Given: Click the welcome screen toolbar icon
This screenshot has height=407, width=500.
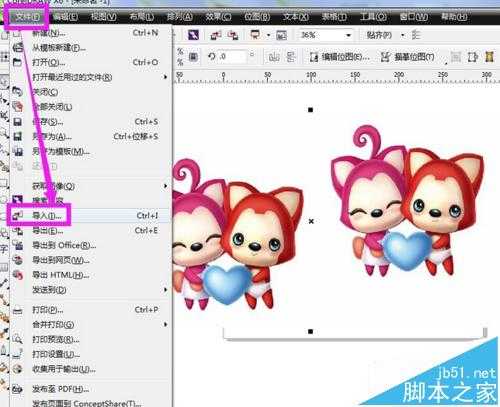Looking at the screenshot, I should coord(281,35).
